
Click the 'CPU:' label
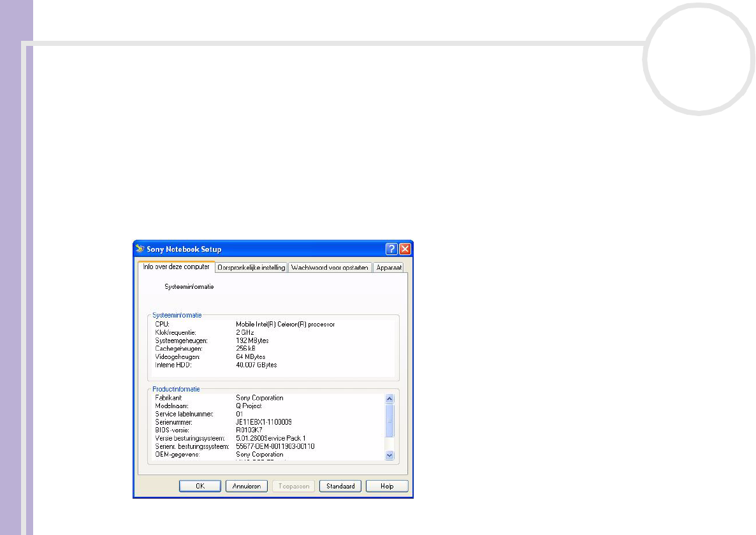click(x=163, y=324)
